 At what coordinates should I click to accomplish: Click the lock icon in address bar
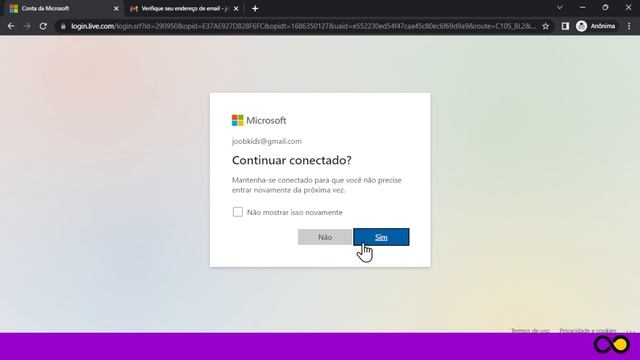[x=63, y=26]
